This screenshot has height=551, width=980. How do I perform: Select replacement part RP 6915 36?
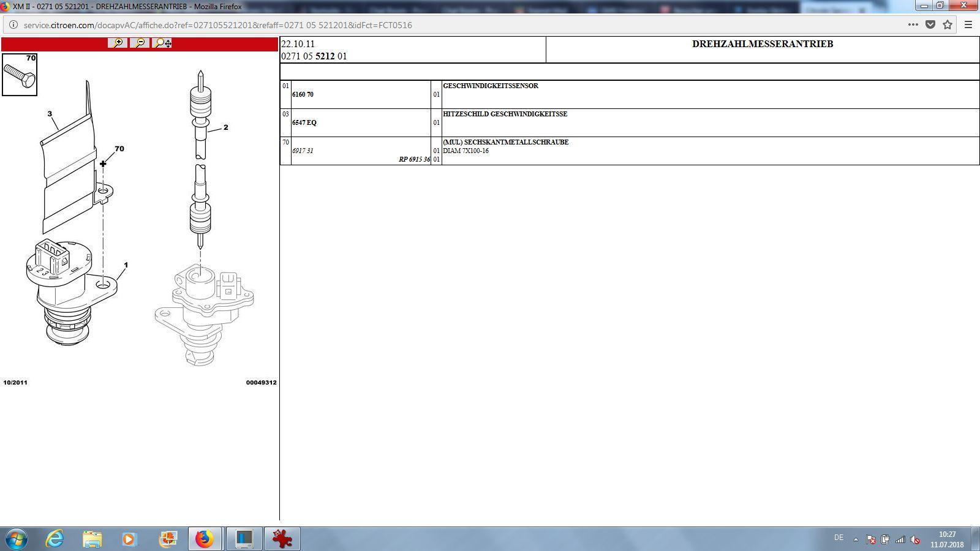point(415,159)
